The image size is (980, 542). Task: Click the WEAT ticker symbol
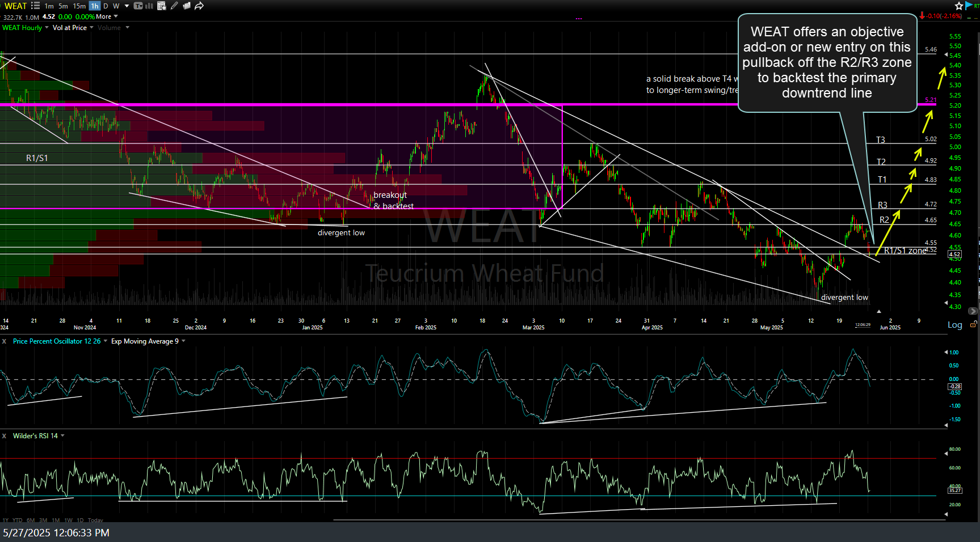[x=15, y=6]
